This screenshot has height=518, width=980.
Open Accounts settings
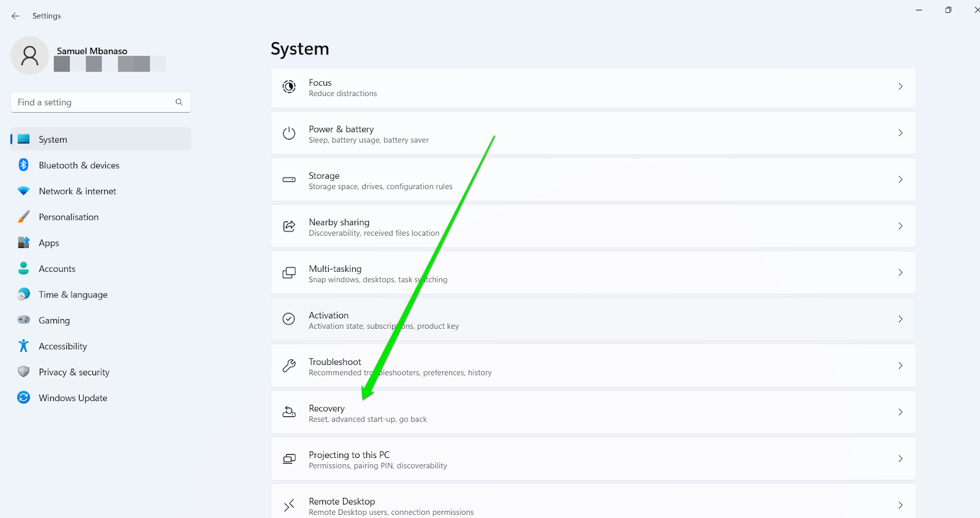coord(101,268)
